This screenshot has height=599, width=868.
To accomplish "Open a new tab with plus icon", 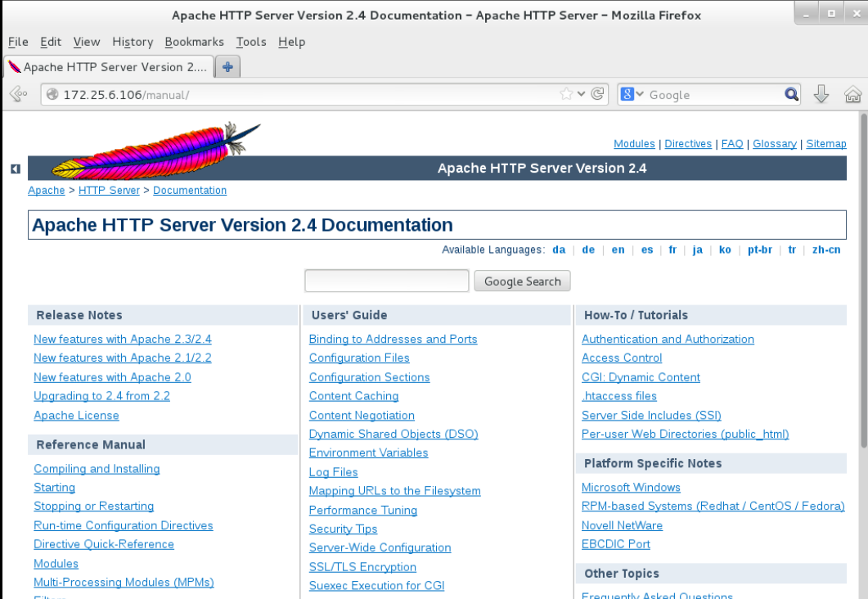I will (227, 67).
